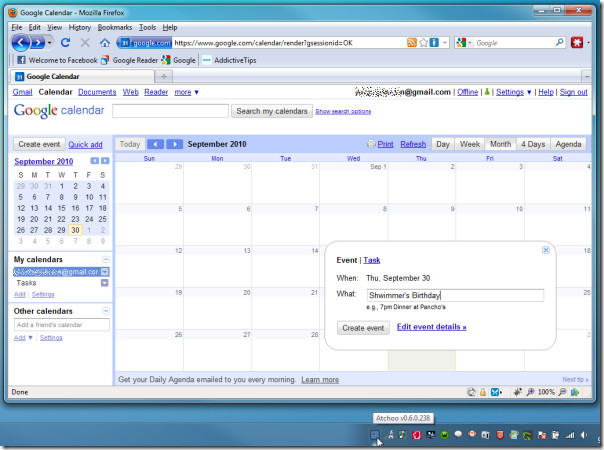Screen dimensions: 604x450
Task: Click the Today button
Action: (x=130, y=144)
